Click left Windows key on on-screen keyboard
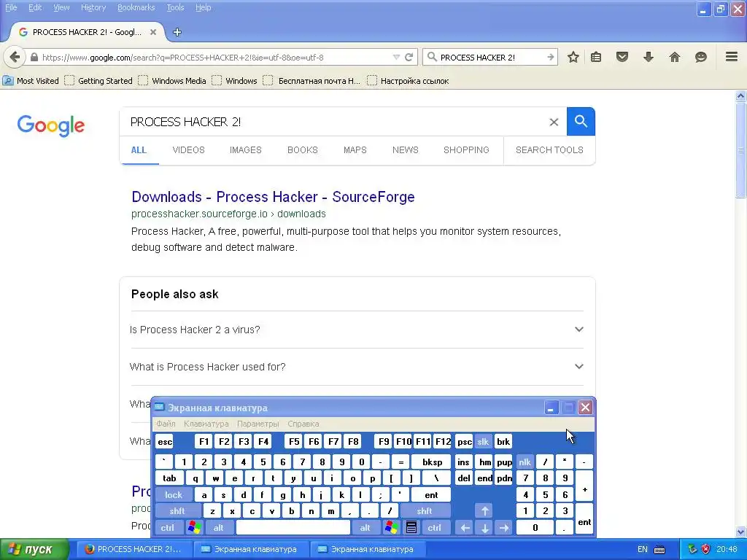The height and width of the screenshot is (560, 747). coord(194,527)
